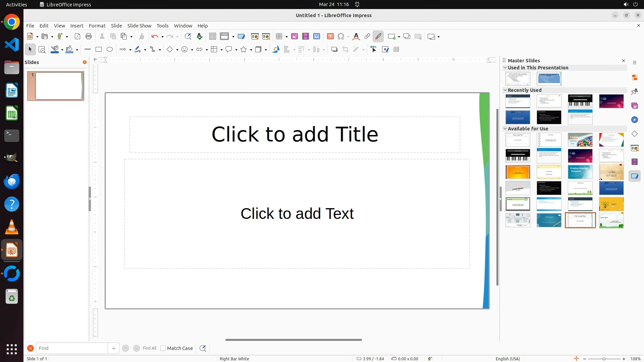The image size is (644, 362).
Task: Click the Find All button
Action: (x=150, y=348)
